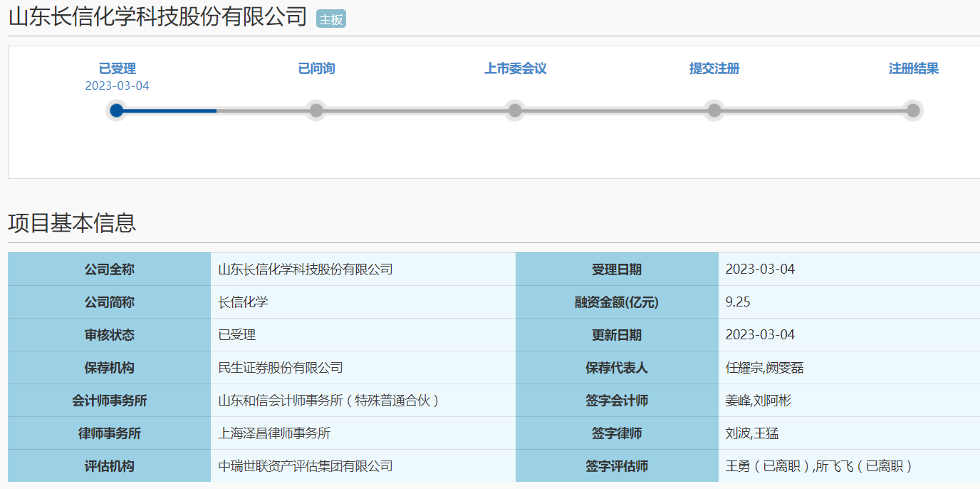Screen dimensions: 980x489
Task: Click the sponsor name 民生证券股份有限公司
Action: [281, 368]
